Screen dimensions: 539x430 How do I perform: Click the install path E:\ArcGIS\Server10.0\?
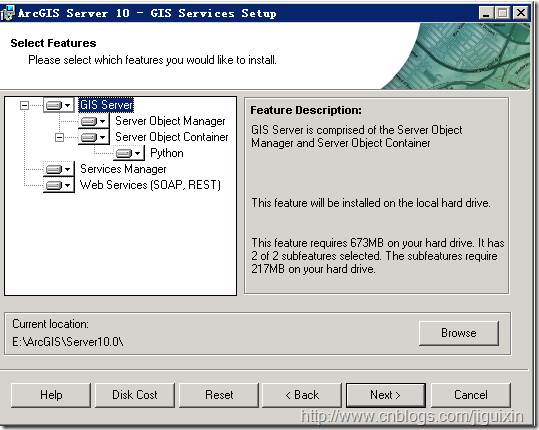tap(68, 342)
